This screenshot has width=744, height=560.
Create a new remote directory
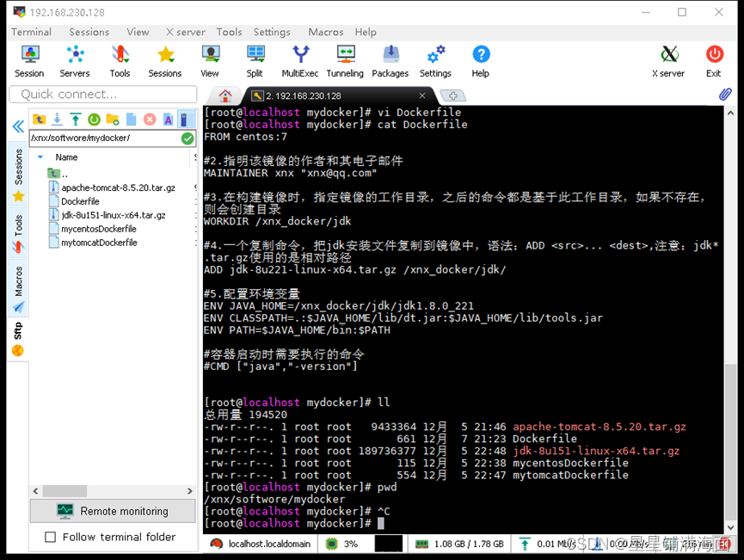click(x=113, y=120)
